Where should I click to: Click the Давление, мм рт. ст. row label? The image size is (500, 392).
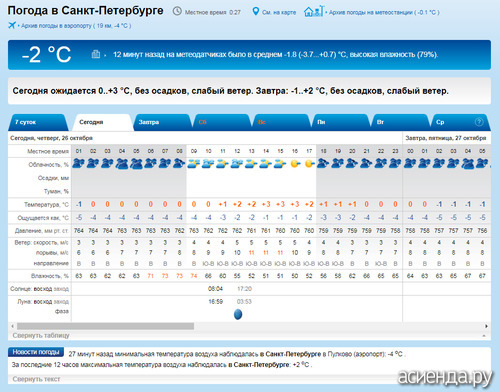tap(42, 231)
